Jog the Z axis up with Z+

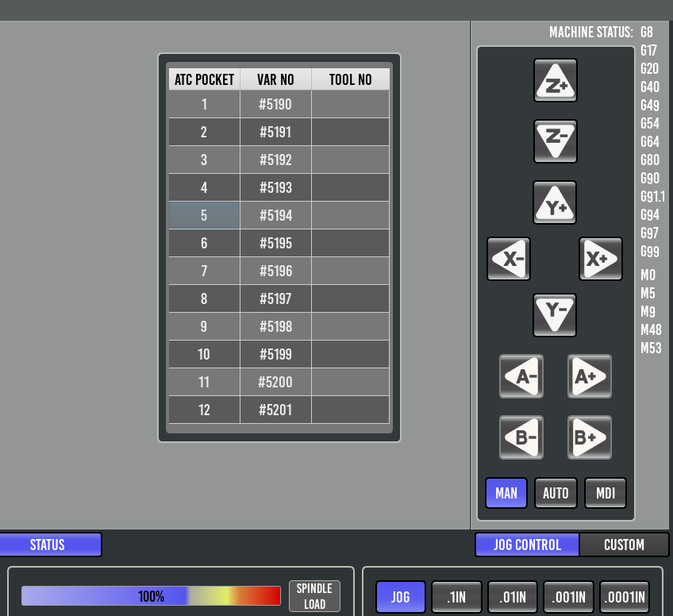tap(555, 80)
